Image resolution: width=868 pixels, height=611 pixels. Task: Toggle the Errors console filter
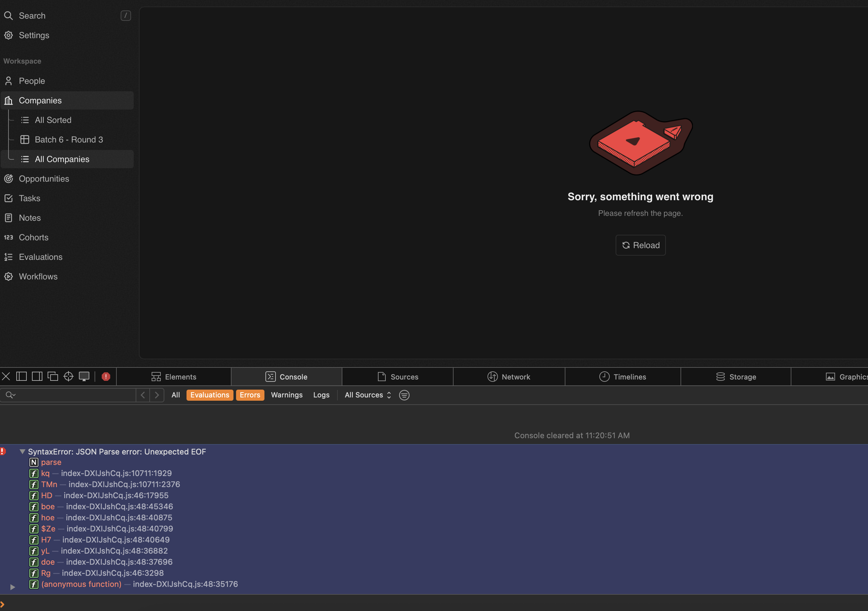(250, 395)
